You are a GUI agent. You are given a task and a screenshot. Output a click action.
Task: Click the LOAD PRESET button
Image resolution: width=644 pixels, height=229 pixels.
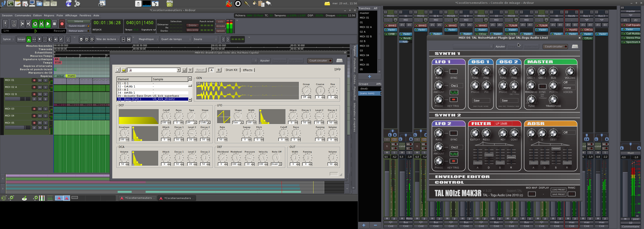pos(558,190)
